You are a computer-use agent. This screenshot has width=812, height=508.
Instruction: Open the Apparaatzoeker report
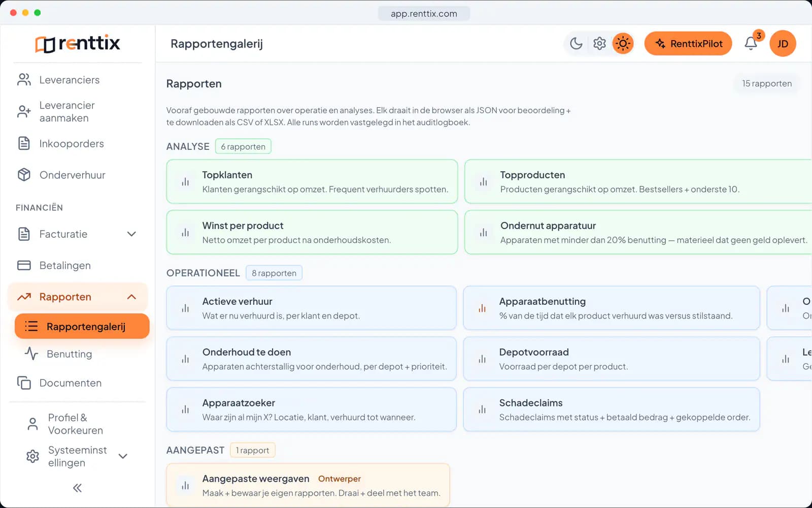(312, 409)
